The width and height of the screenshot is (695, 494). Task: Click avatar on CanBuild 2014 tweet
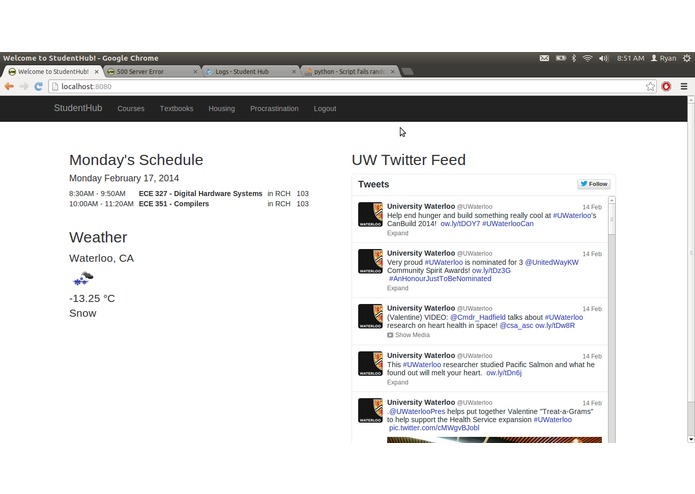370,214
